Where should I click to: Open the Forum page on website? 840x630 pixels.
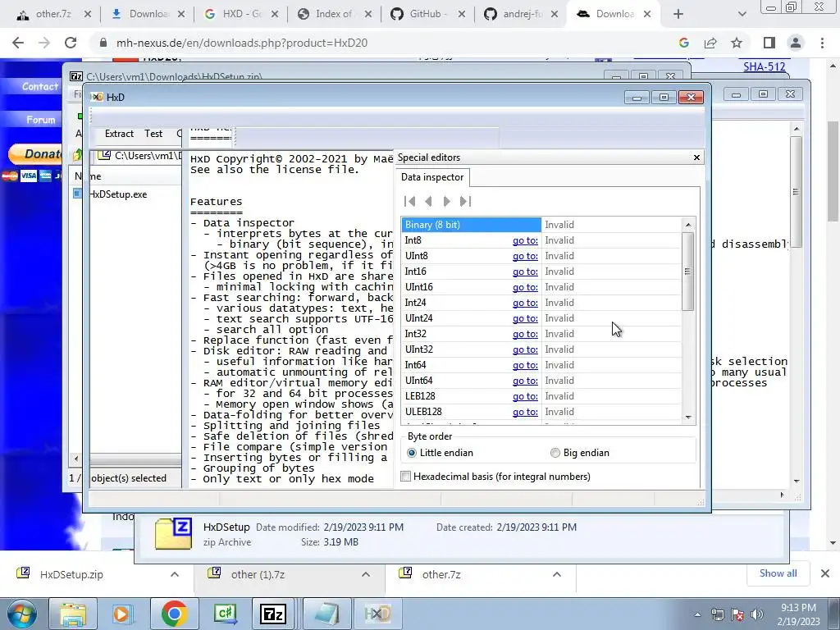pyautogui.click(x=41, y=120)
